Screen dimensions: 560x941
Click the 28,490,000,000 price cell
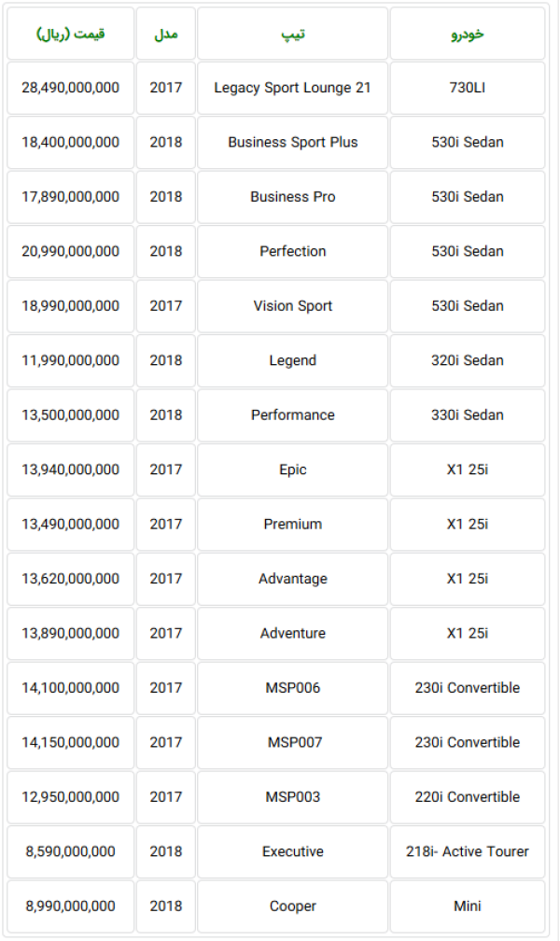point(70,88)
